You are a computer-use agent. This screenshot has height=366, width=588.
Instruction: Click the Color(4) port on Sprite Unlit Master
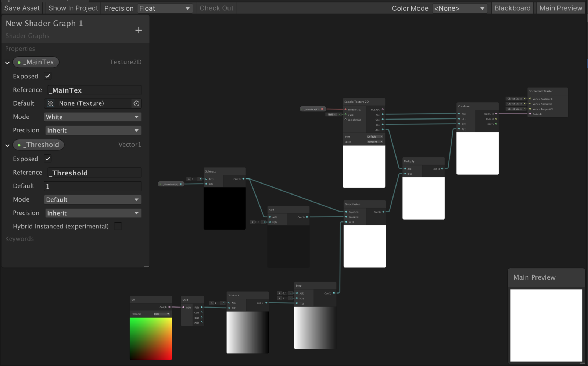[531, 114]
